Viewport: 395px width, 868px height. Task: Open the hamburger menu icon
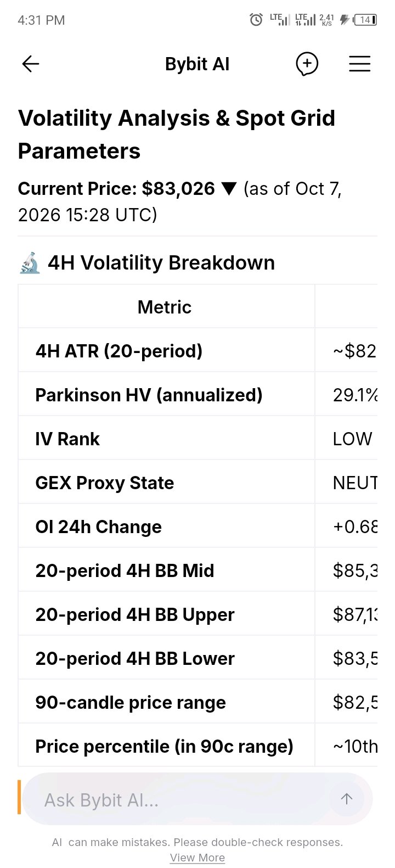pos(360,64)
